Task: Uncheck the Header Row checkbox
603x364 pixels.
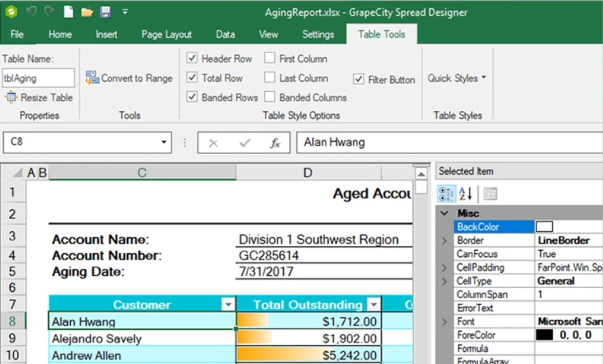Action: (x=192, y=58)
